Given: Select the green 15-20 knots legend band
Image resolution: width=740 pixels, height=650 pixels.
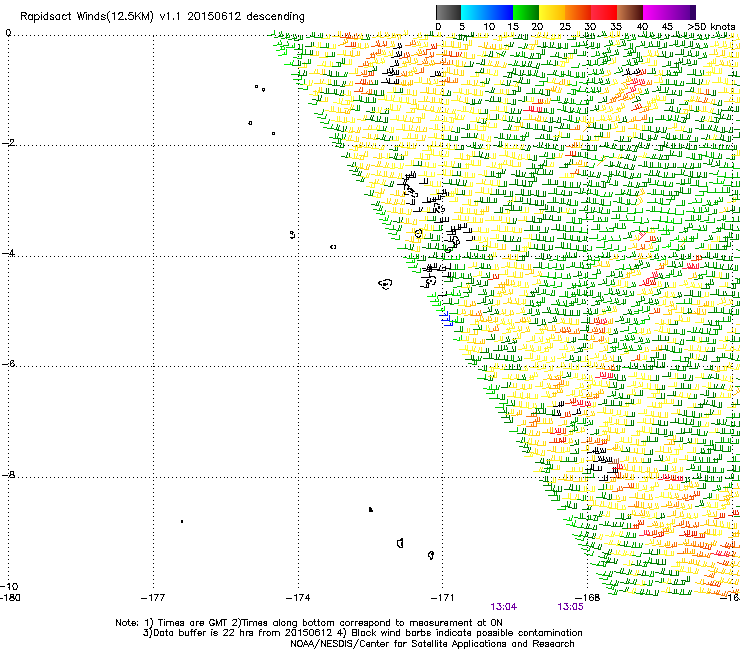Looking at the screenshot, I should 526,12.
